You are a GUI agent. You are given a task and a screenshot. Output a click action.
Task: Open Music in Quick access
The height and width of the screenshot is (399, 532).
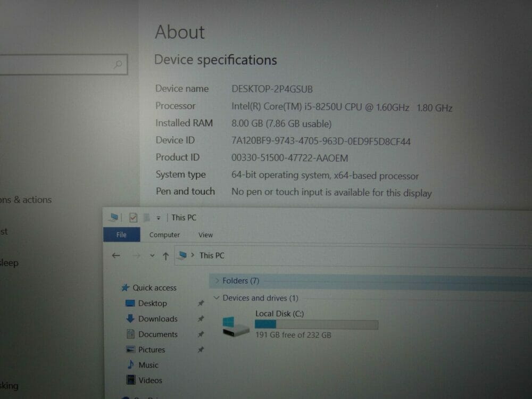tap(148, 365)
